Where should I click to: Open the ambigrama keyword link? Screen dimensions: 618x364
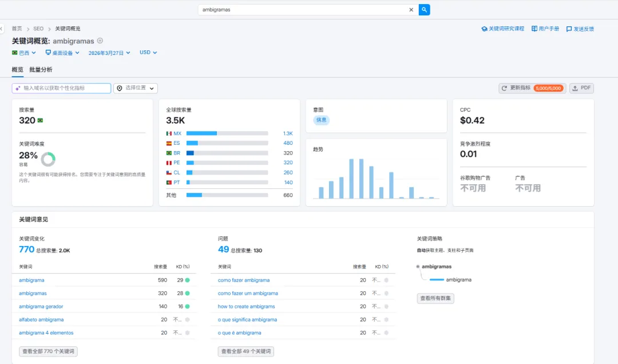coord(31,280)
